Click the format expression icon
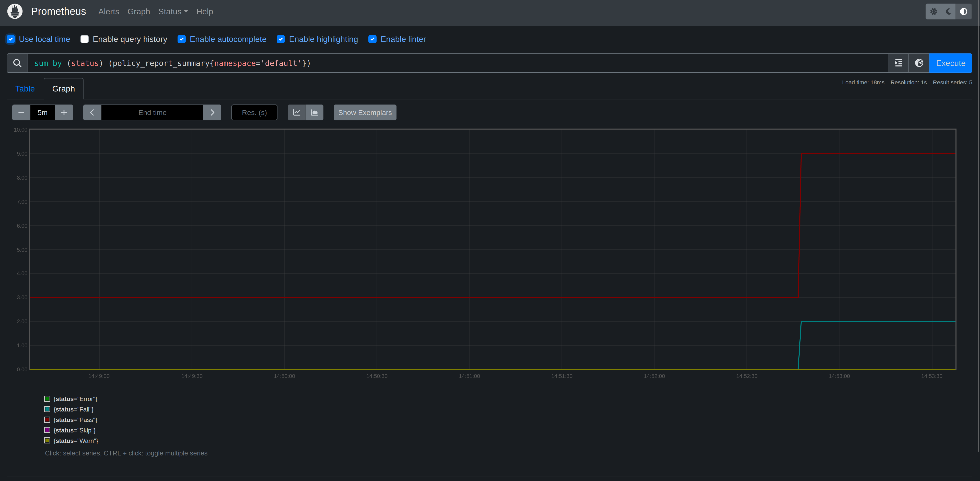 click(899, 63)
